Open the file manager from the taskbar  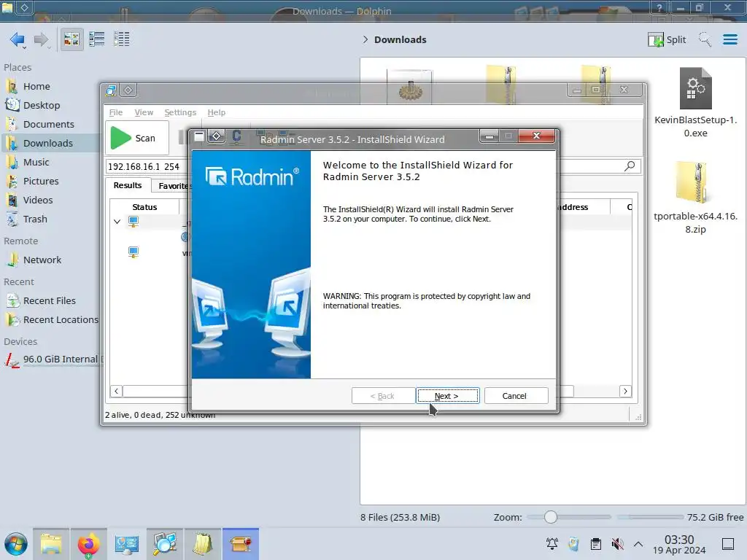pos(51,544)
